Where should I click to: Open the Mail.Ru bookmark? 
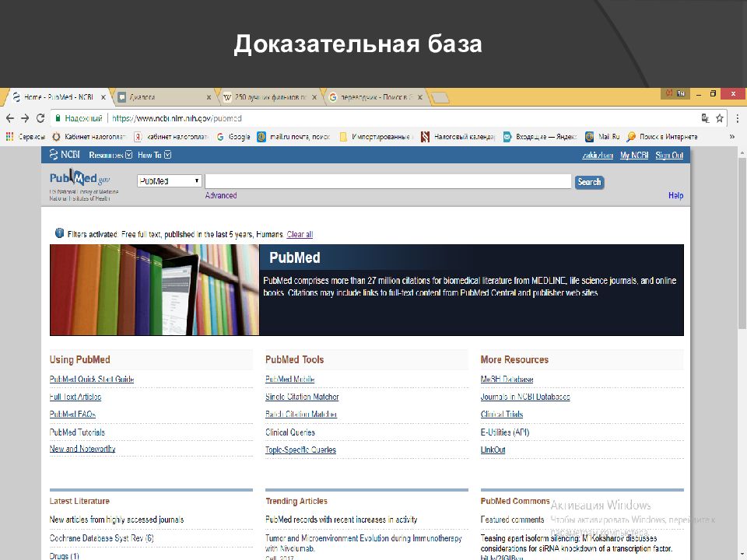pos(602,137)
